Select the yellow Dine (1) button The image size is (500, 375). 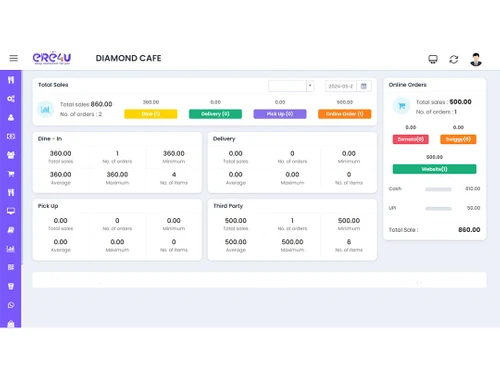click(x=151, y=114)
